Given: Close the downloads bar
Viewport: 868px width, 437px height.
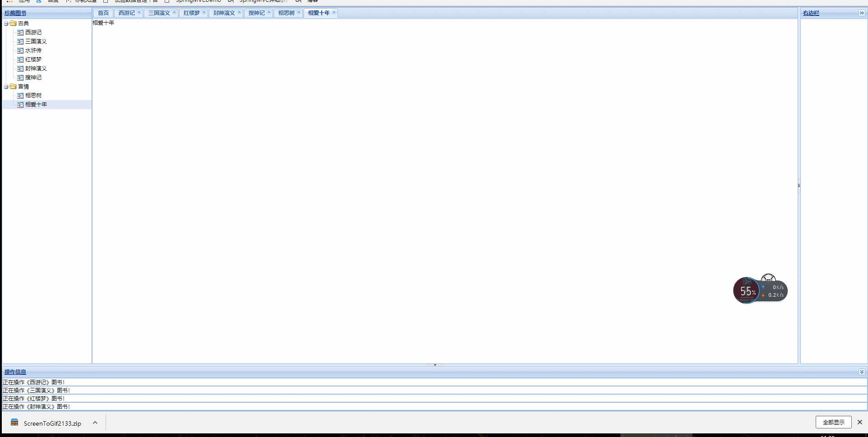Looking at the screenshot, I should (859, 422).
